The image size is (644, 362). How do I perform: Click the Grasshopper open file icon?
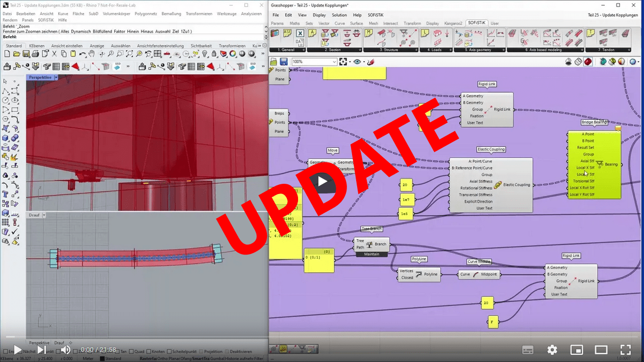(274, 62)
